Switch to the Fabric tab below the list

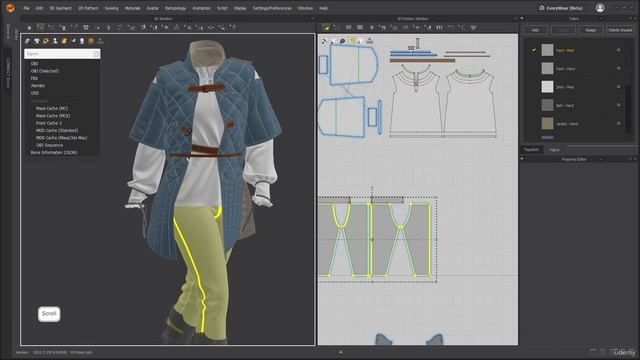pos(554,150)
